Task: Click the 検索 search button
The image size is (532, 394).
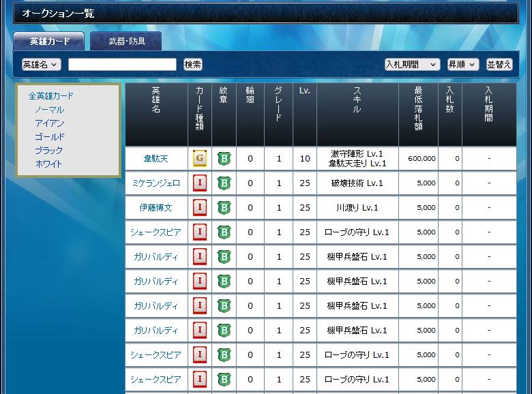Action: (x=193, y=65)
